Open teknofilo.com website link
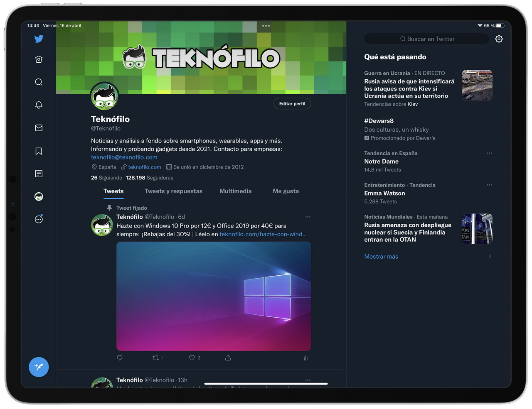This screenshot has height=409, width=532. click(x=144, y=167)
